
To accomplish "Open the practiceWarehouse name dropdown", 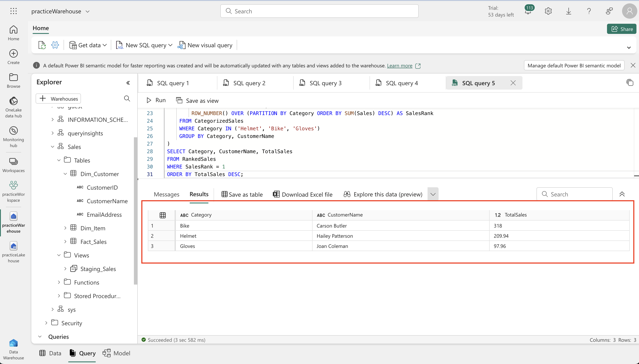I will 88,11.
